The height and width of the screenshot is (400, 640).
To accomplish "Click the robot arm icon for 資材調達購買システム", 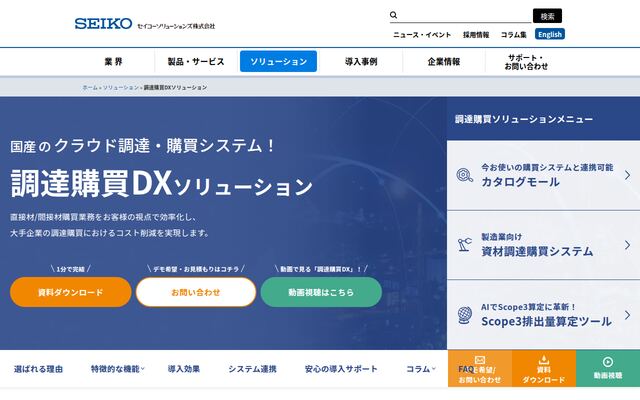I will [x=464, y=244].
